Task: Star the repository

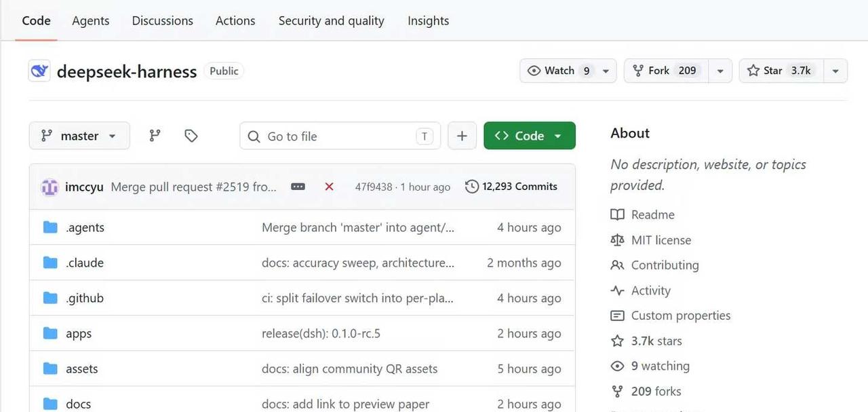Action: (x=781, y=71)
